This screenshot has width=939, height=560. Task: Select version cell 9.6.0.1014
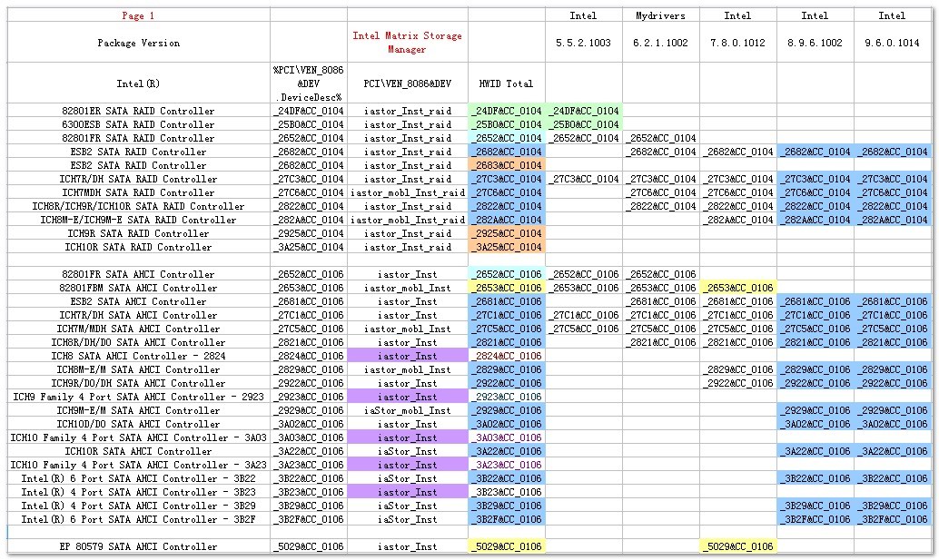point(892,43)
